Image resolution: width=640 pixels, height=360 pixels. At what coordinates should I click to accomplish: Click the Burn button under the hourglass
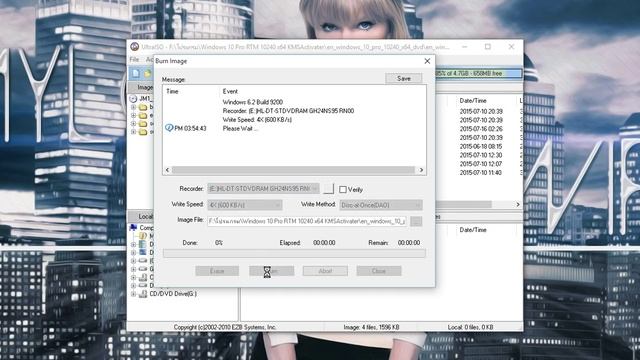271,271
